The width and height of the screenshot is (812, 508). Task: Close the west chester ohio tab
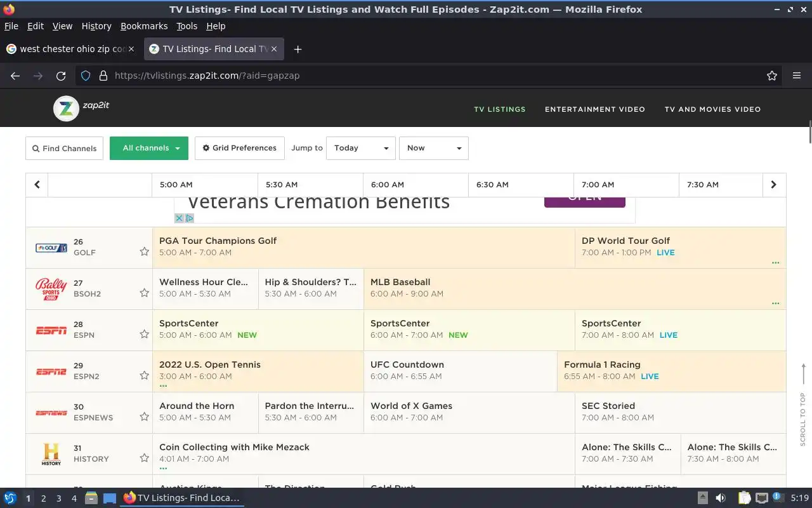[x=131, y=49]
